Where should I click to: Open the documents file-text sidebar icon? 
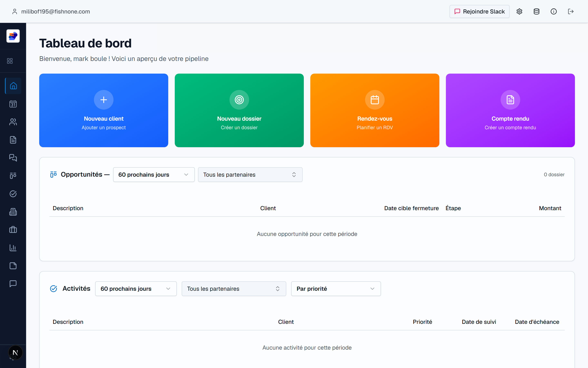click(13, 140)
